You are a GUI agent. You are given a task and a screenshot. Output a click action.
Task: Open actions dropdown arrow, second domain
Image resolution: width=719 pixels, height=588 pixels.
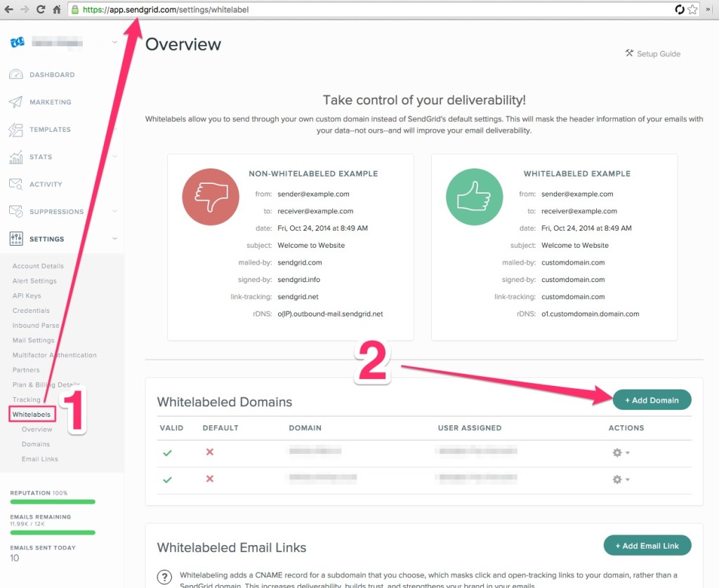[627, 480]
